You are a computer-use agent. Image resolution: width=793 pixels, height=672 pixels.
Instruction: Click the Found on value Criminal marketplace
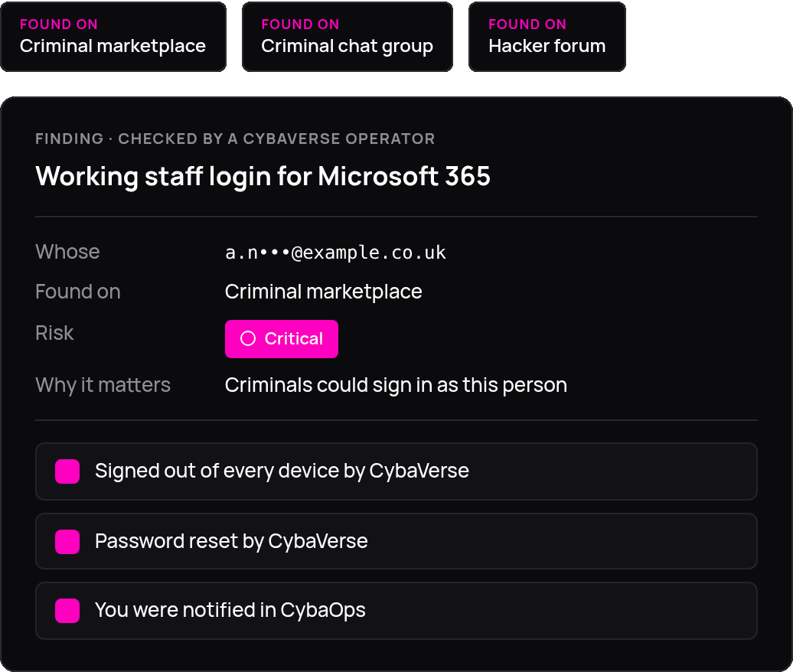324,292
